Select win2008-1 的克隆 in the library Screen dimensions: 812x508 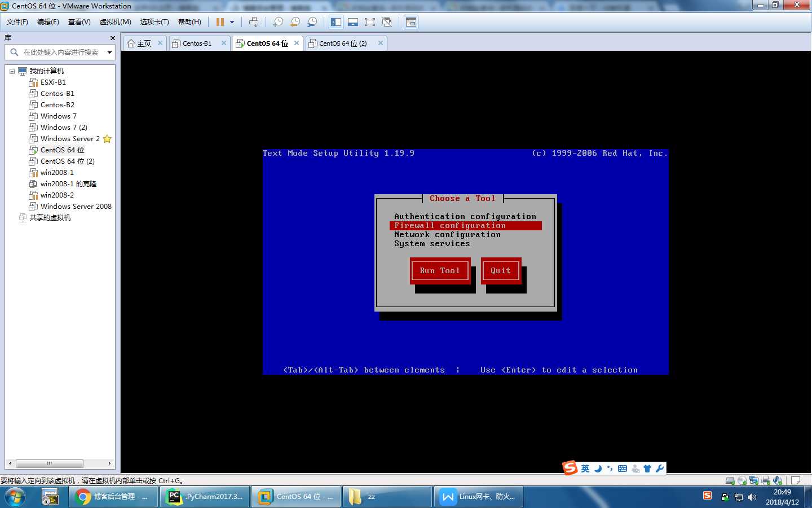68,184
